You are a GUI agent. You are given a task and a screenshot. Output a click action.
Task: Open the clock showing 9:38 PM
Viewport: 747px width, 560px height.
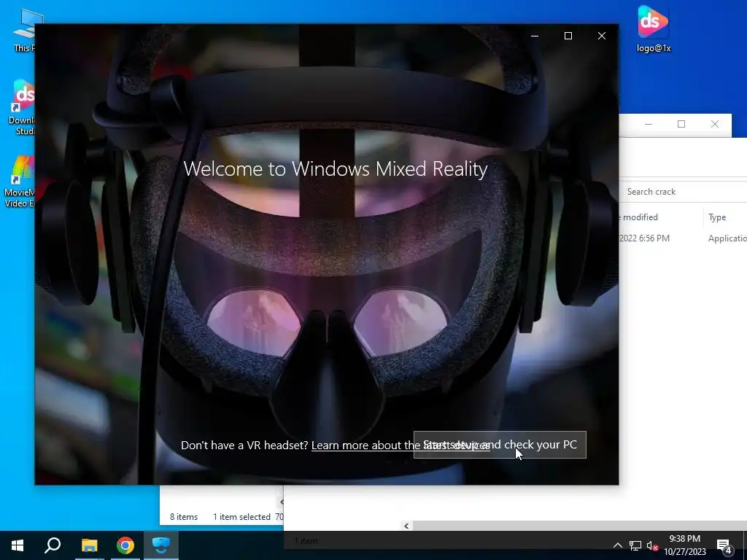(x=684, y=545)
